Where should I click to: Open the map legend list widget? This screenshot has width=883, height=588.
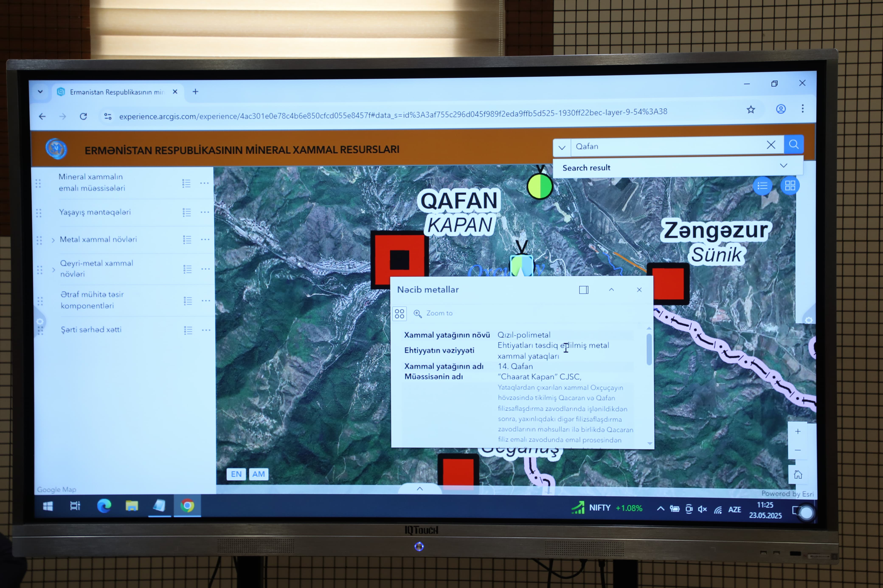(x=762, y=186)
